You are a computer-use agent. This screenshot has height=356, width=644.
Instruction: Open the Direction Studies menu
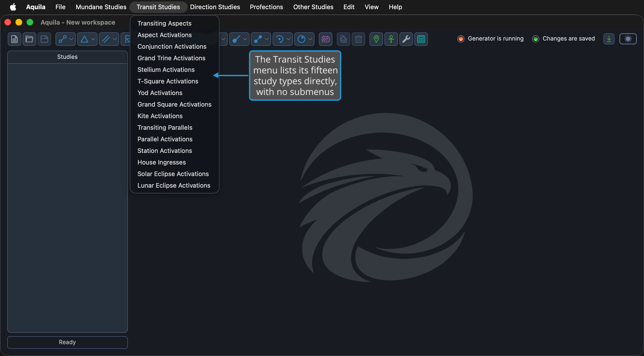215,7
